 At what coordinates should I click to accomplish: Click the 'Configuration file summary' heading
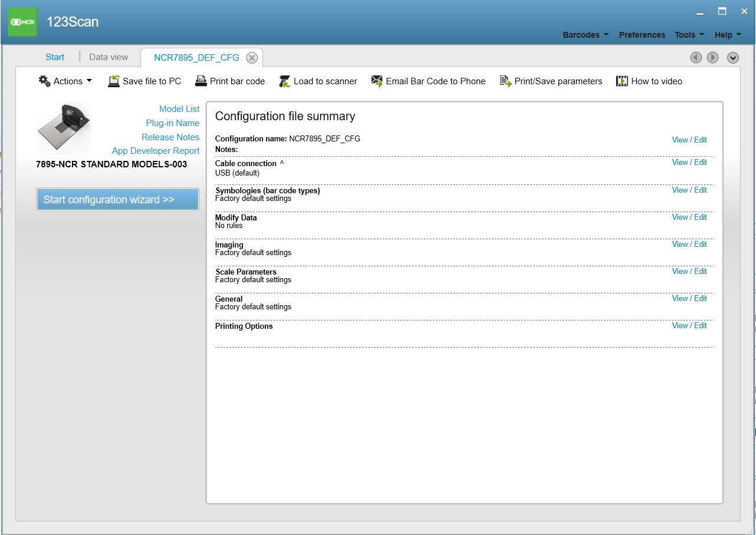pyautogui.click(x=285, y=116)
